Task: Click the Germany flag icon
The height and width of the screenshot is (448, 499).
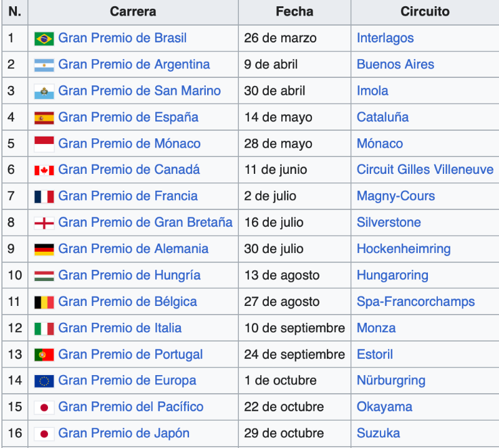Action: pos(44,250)
